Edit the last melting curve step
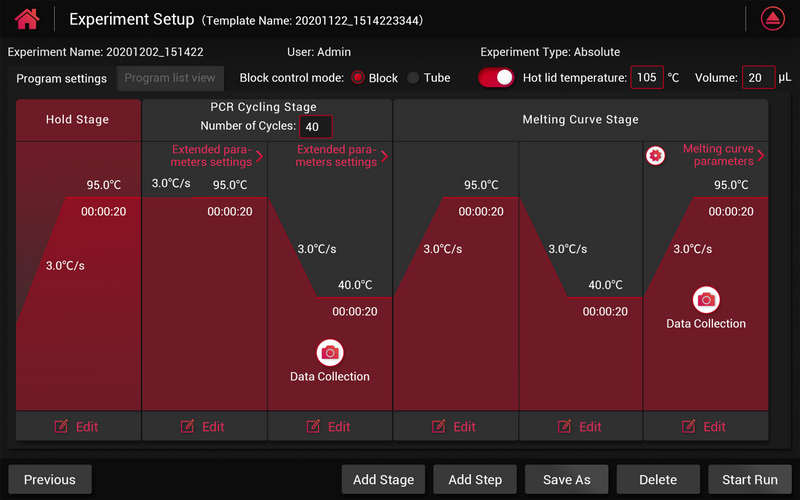This screenshot has height=500, width=800. 705,426
